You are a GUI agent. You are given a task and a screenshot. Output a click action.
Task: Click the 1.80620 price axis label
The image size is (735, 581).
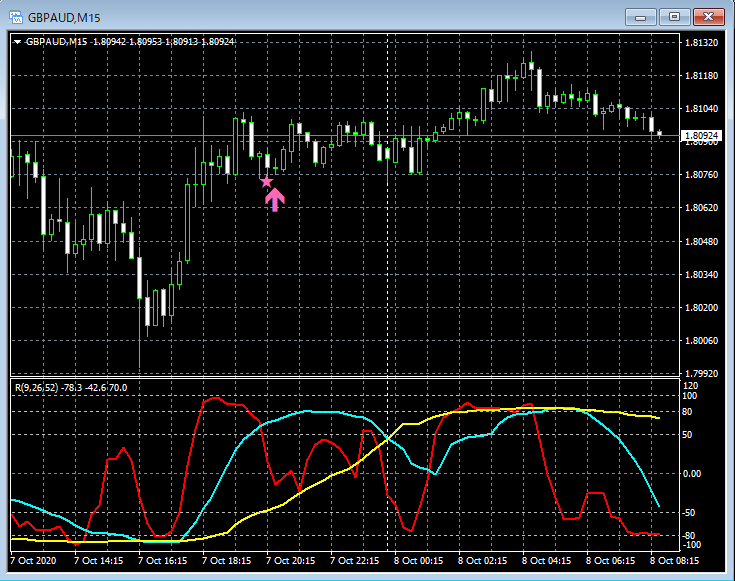pos(701,208)
